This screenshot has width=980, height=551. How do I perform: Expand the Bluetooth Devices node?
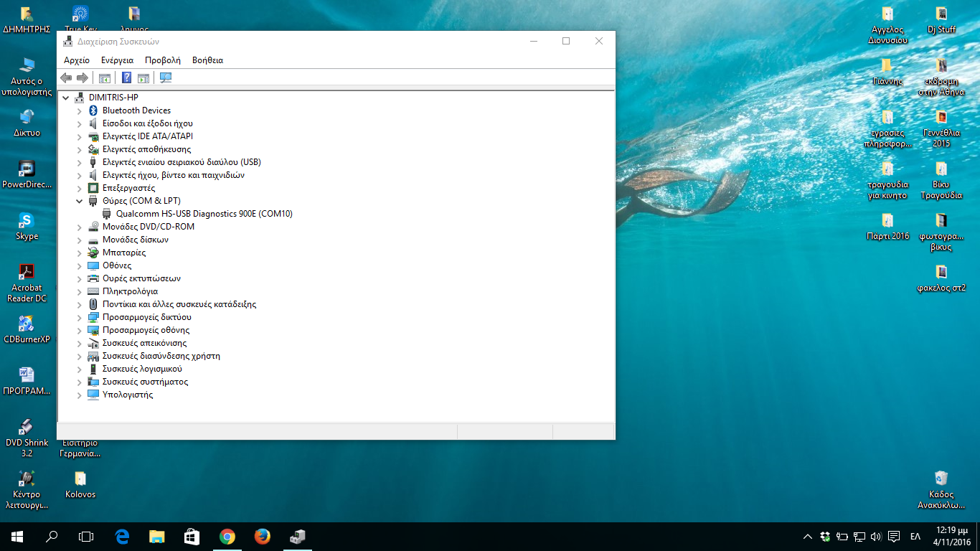click(x=80, y=111)
